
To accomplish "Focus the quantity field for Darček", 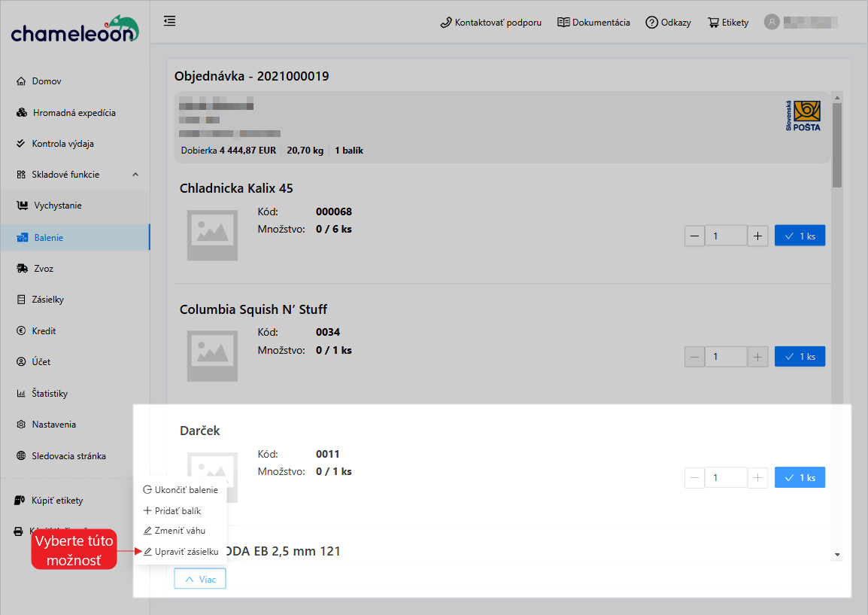I will tap(725, 478).
